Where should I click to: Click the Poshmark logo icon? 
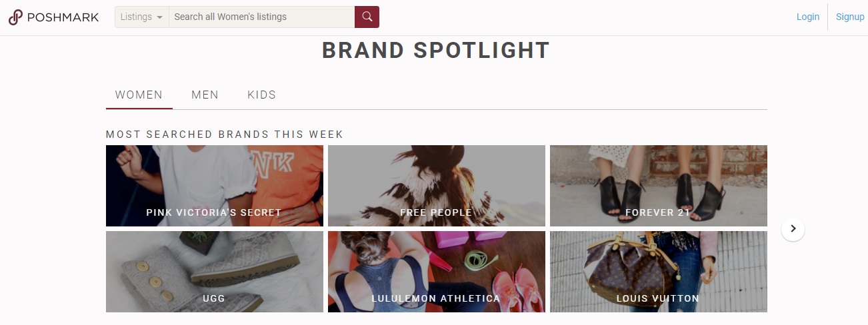point(15,17)
